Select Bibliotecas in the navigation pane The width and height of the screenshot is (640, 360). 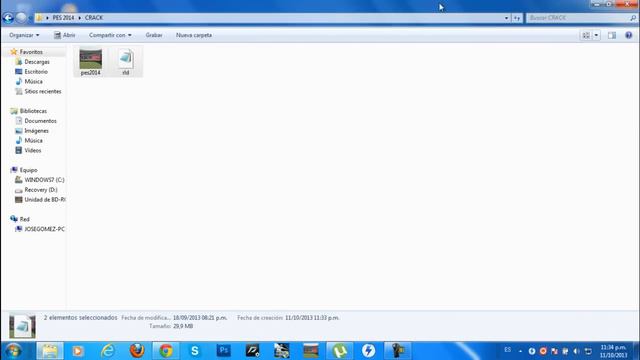click(33, 111)
